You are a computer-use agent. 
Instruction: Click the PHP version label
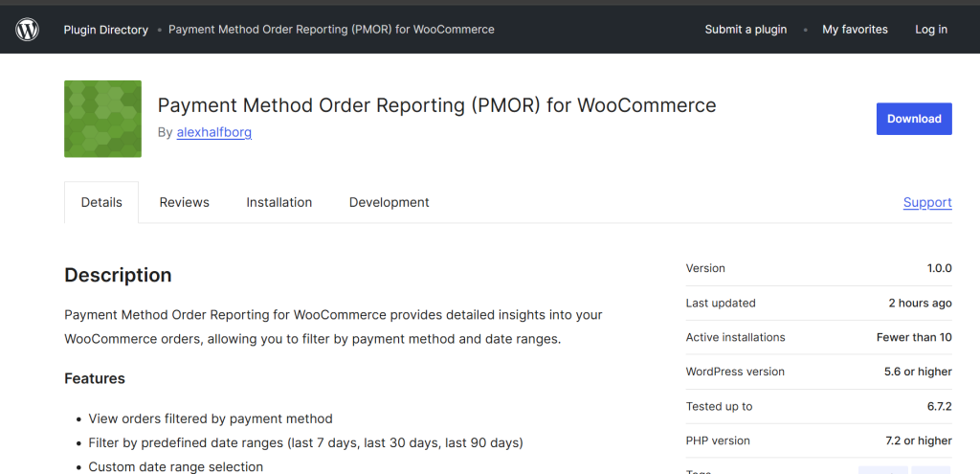click(717, 440)
